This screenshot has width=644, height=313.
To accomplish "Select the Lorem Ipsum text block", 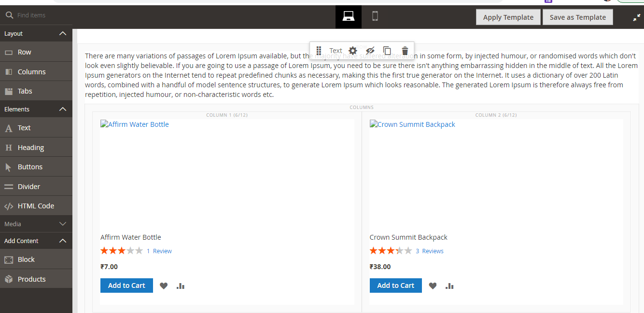I will pyautogui.click(x=361, y=75).
